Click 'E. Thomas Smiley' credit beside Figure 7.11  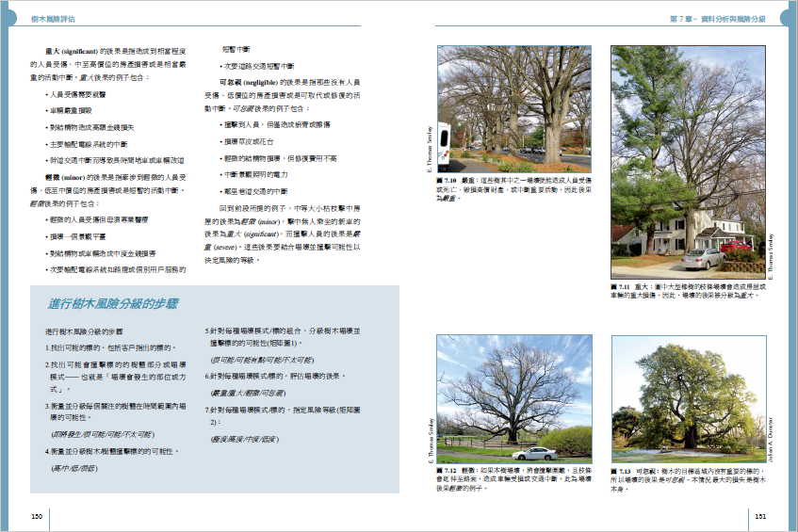coord(771,257)
